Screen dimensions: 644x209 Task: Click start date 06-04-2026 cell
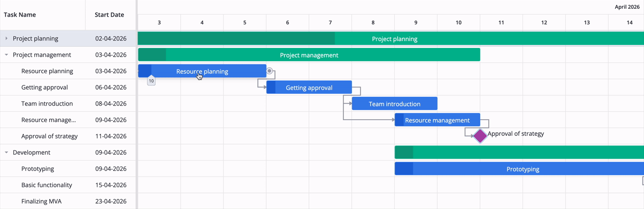point(111,87)
